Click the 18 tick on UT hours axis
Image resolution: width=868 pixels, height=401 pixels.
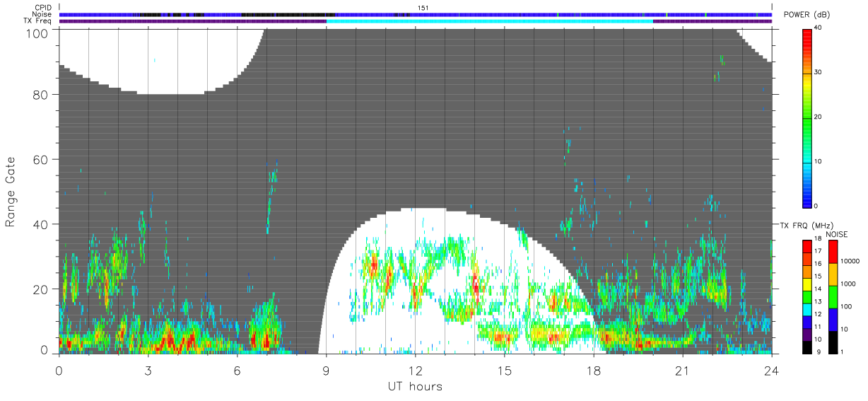coord(594,370)
